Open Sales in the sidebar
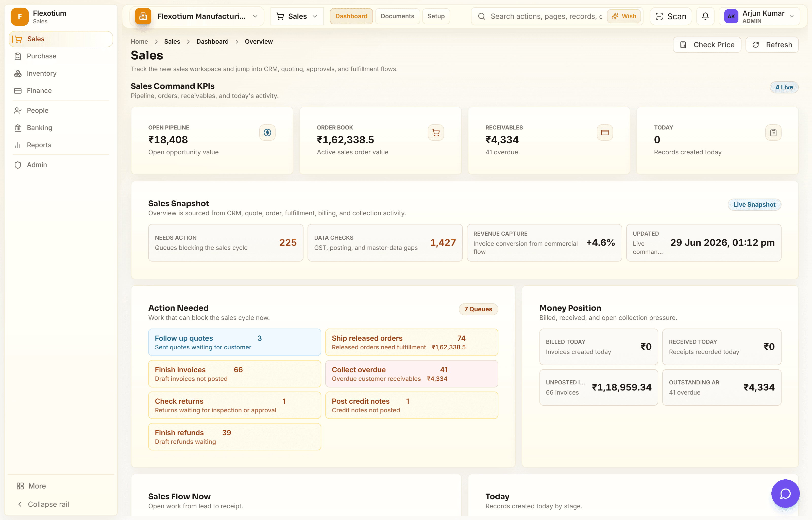The height and width of the screenshot is (520, 812). pyautogui.click(x=61, y=39)
